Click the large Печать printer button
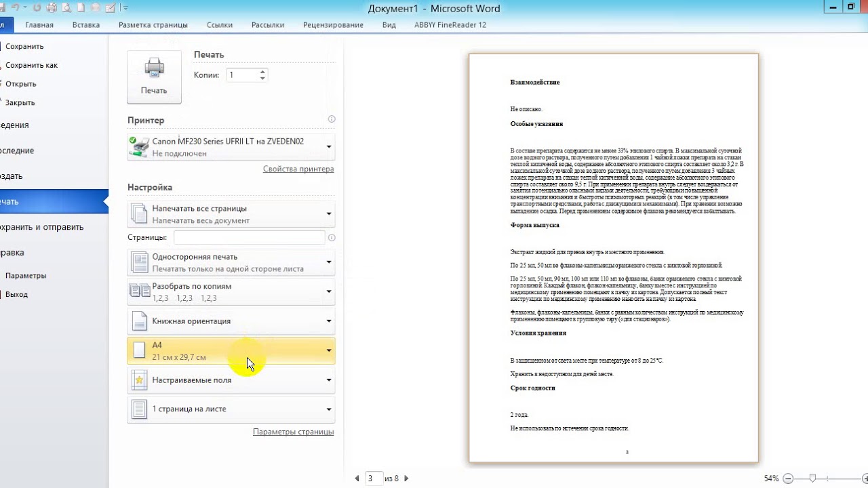This screenshot has width=868, height=488. (x=154, y=77)
